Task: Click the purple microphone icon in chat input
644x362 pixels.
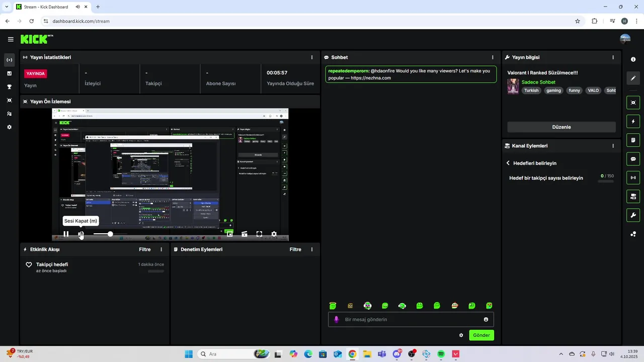Action: [x=337, y=319]
